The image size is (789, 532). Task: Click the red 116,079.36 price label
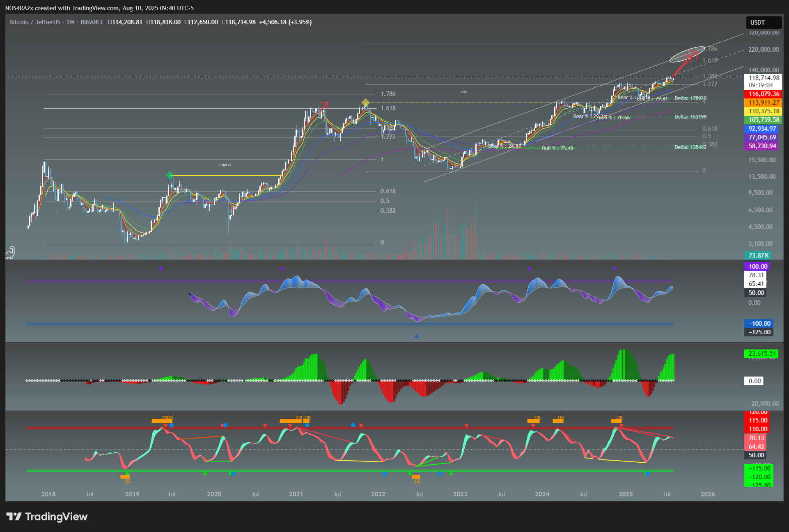[x=764, y=94]
